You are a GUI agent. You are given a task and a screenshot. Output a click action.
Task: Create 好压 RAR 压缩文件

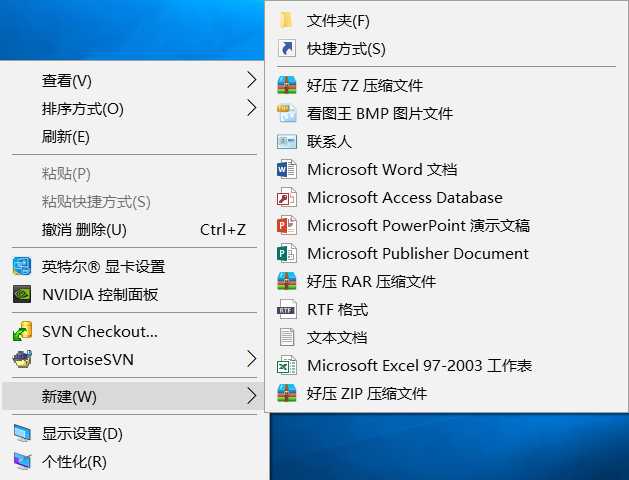pos(446,282)
